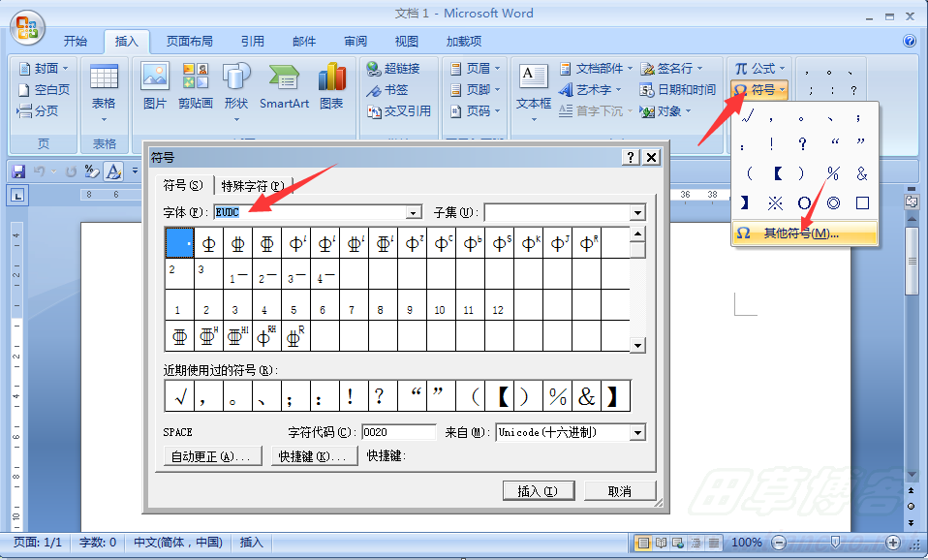Expand the footer (页脚) dropdown
The width and height of the screenshot is (928, 560).
point(497,90)
